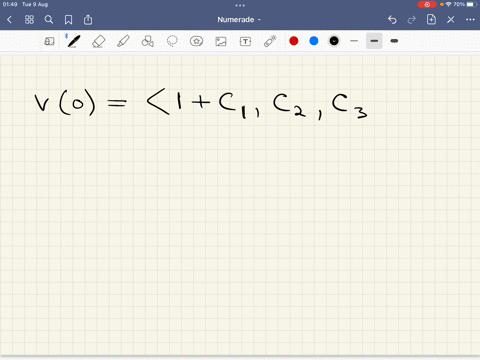Choose the blue pen color
The width and height of the screenshot is (480, 360).
pyautogui.click(x=314, y=41)
